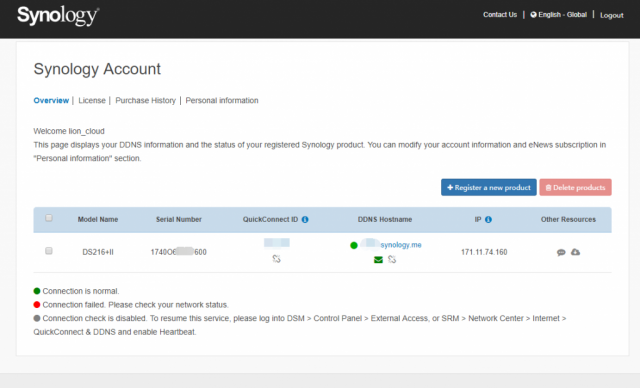Viewport: 640px width, 388px height.
Task: Switch to the License tab
Action: (92, 100)
